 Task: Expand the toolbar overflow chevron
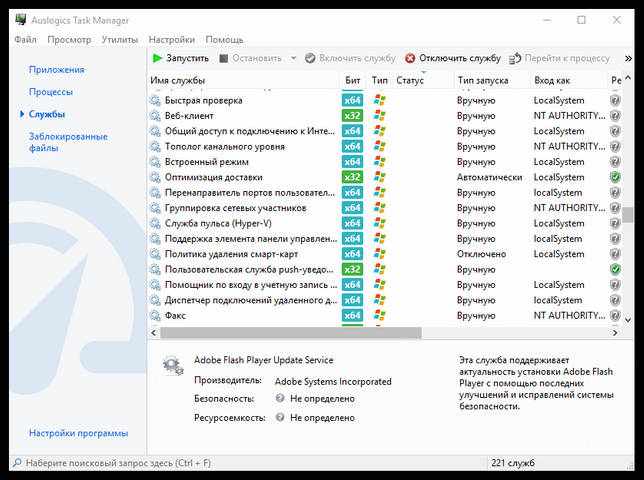pyautogui.click(x=628, y=59)
